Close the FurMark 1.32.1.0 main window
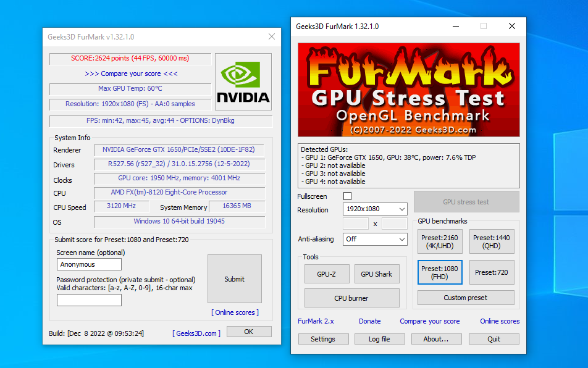 512,26
